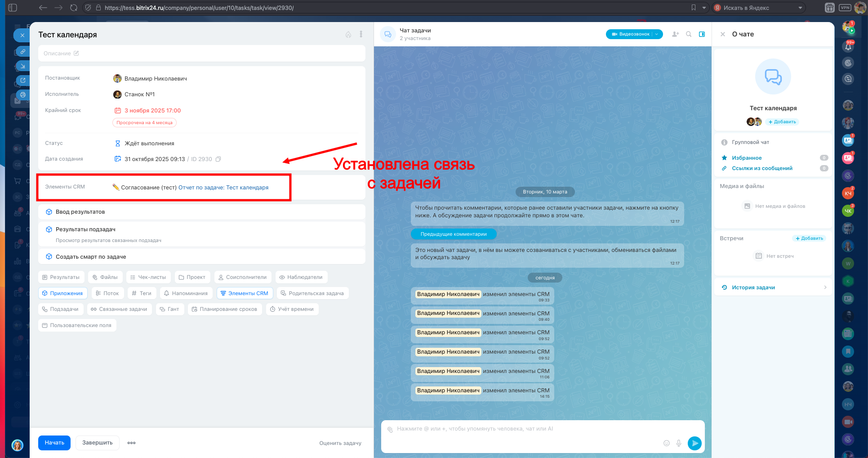Open the 'Подзадачи' chip
Screen dimensions: 868x458
[x=61, y=309]
